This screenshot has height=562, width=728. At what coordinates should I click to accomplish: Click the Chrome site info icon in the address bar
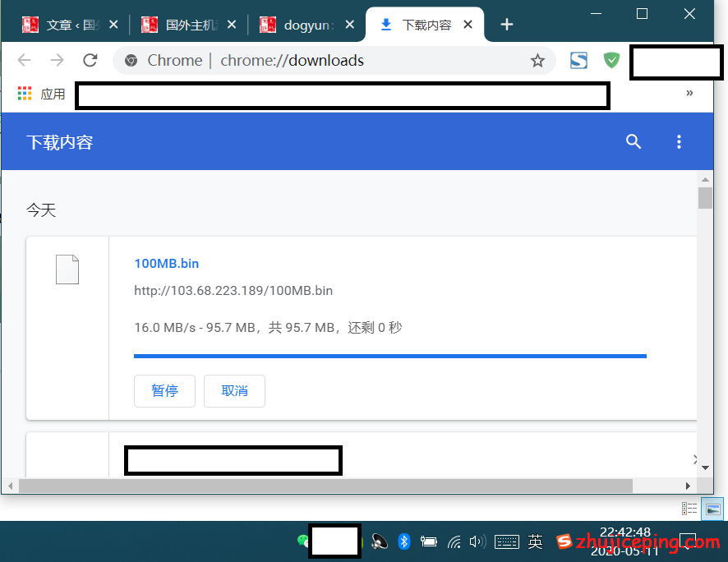[131, 60]
